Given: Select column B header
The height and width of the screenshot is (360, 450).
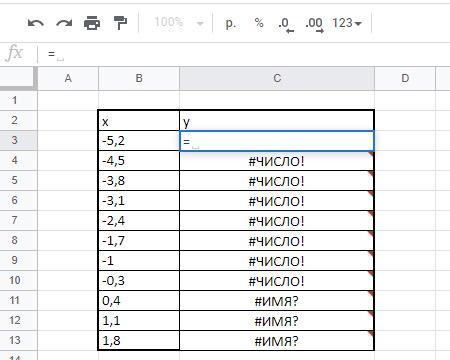Looking at the screenshot, I should pos(139,78).
